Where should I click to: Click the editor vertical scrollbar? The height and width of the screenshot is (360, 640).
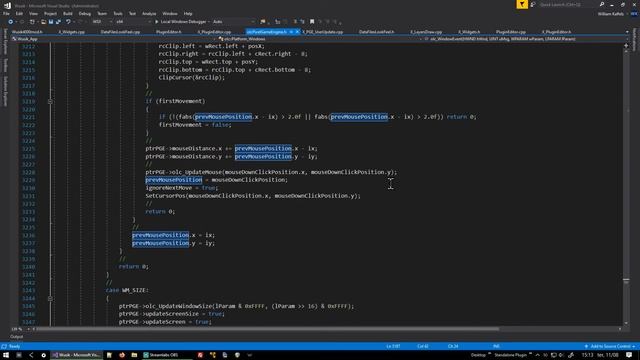[626, 186]
